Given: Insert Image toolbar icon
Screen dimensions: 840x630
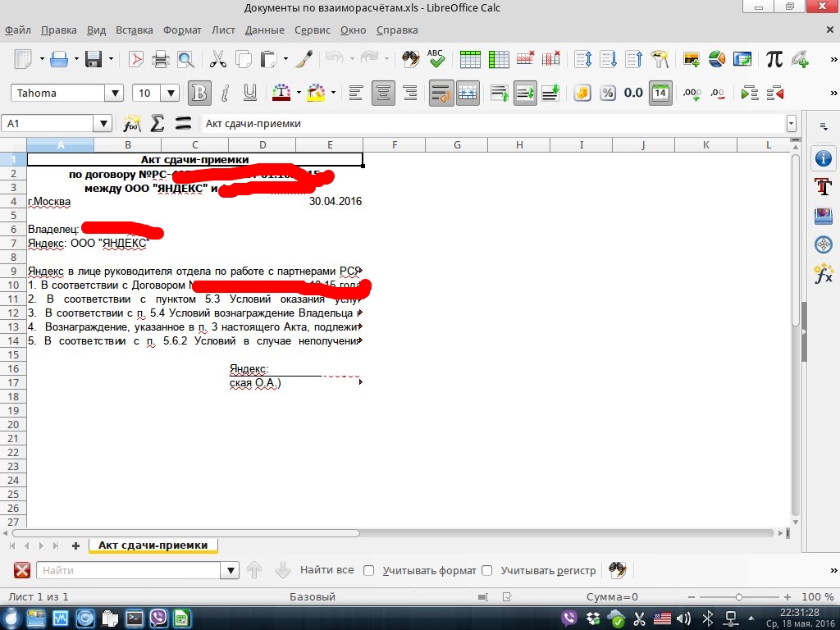Looking at the screenshot, I should click(691, 59).
